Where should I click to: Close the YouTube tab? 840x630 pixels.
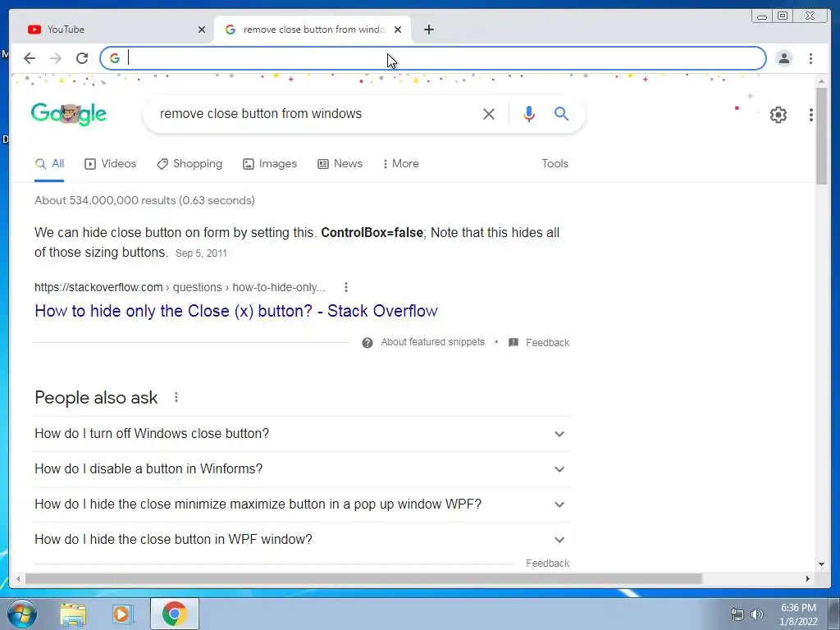coord(202,30)
